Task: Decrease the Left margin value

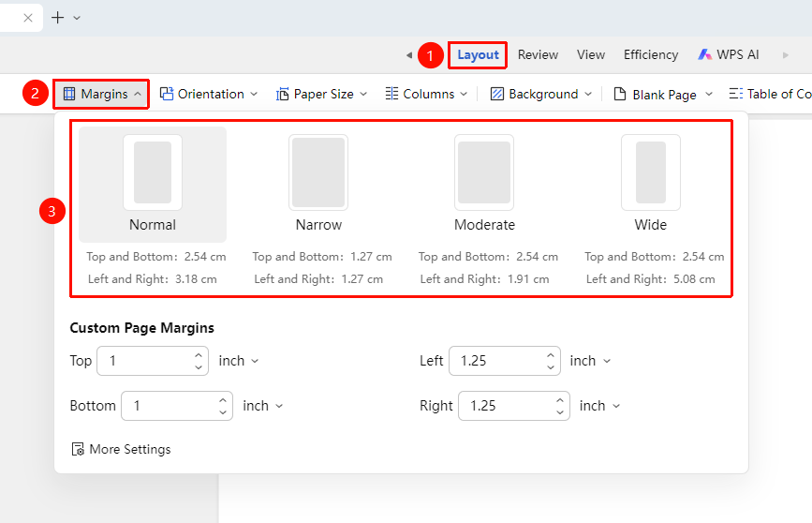Action: click(551, 367)
